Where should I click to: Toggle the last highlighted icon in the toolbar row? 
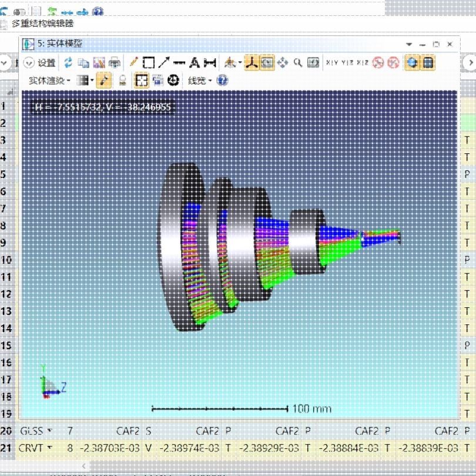428,62
